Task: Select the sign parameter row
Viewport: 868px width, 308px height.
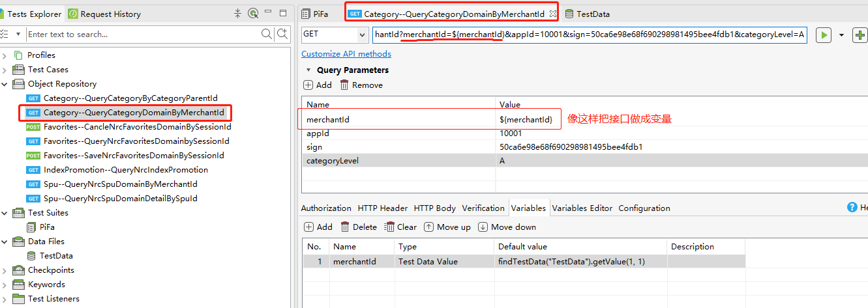Action: point(585,147)
